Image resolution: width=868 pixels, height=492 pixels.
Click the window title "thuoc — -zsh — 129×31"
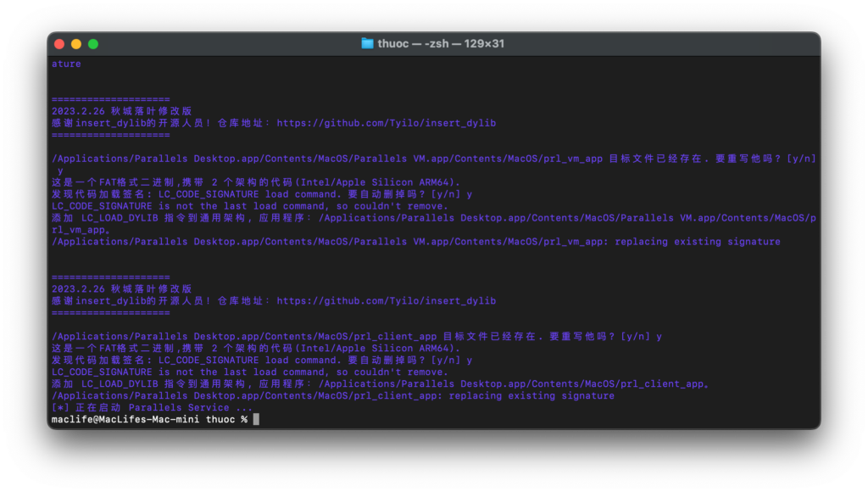[440, 43]
